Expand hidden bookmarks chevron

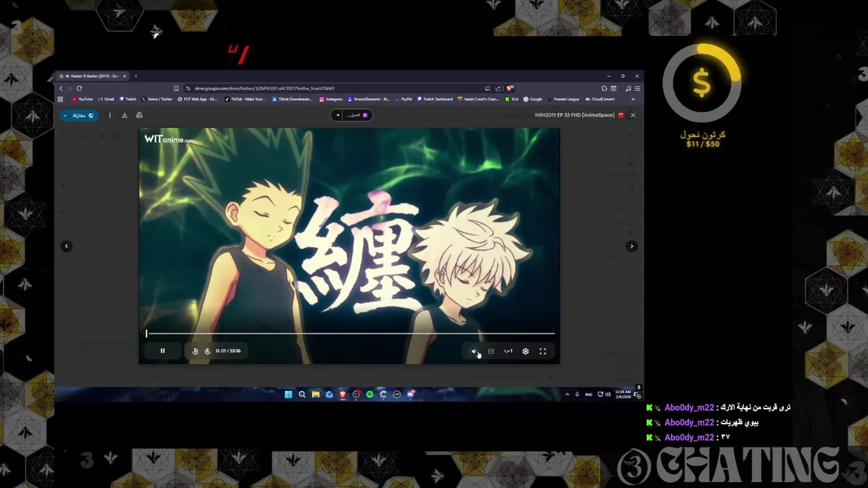pyautogui.click(x=633, y=99)
